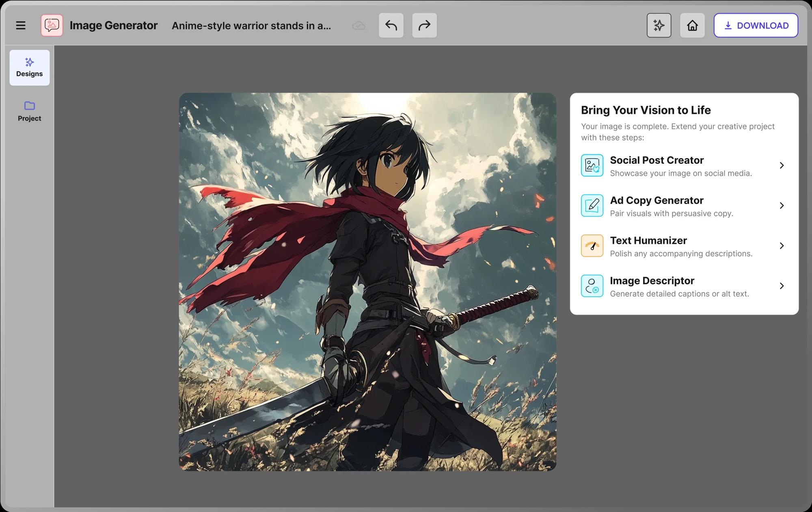Click the Text Humanizer gauge icon
The image size is (812, 512).
(592, 245)
